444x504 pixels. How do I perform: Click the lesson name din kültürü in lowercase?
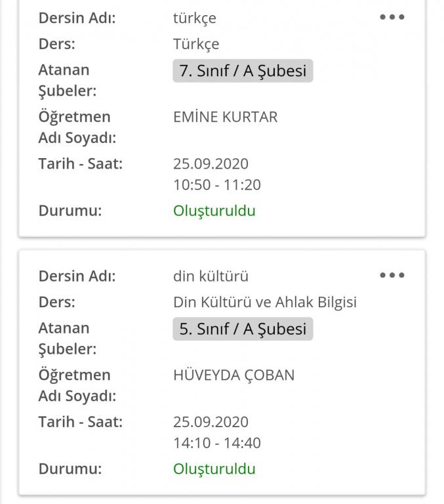tap(211, 276)
